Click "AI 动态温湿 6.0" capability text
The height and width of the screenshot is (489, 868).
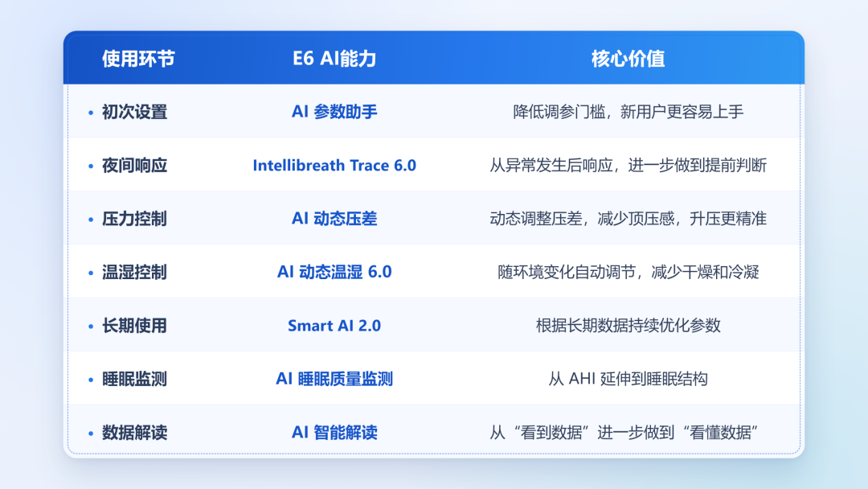[334, 272]
